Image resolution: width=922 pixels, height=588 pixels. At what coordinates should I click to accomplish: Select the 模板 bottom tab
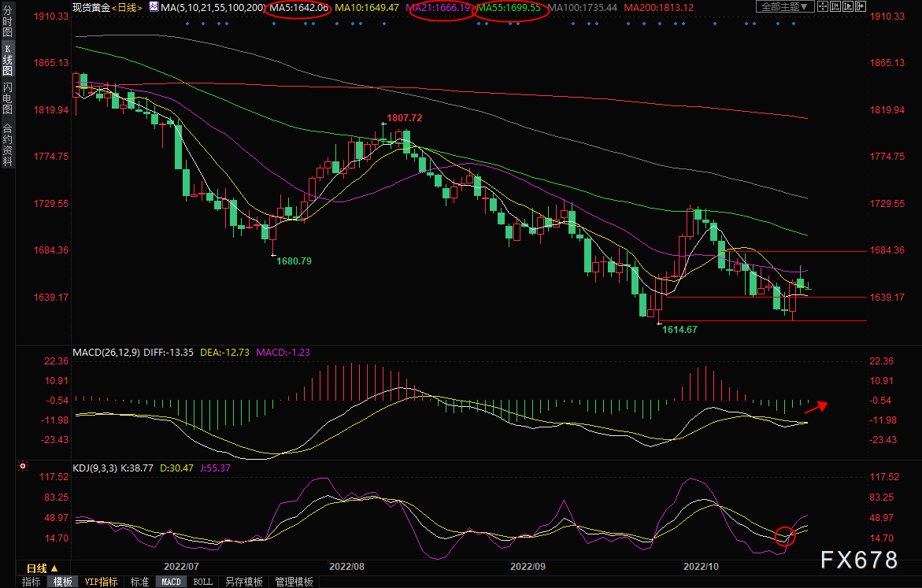(62, 582)
